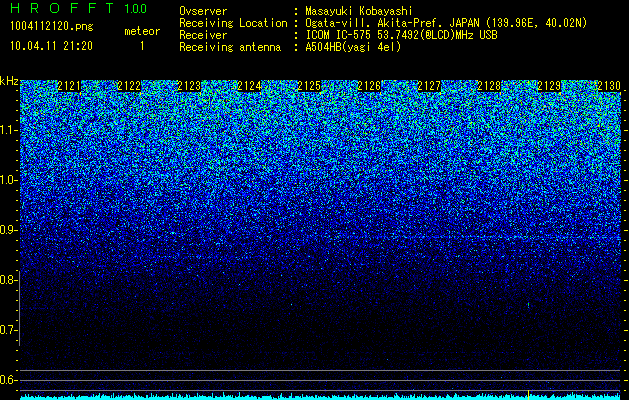Select observer name Masayuki Kobayashi
The image size is (629, 400).
click(359, 12)
